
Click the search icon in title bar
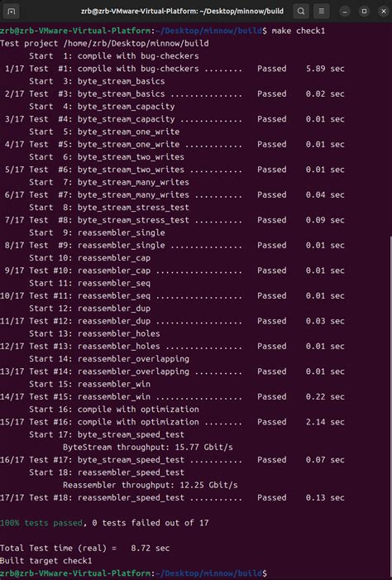click(x=301, y=11)
